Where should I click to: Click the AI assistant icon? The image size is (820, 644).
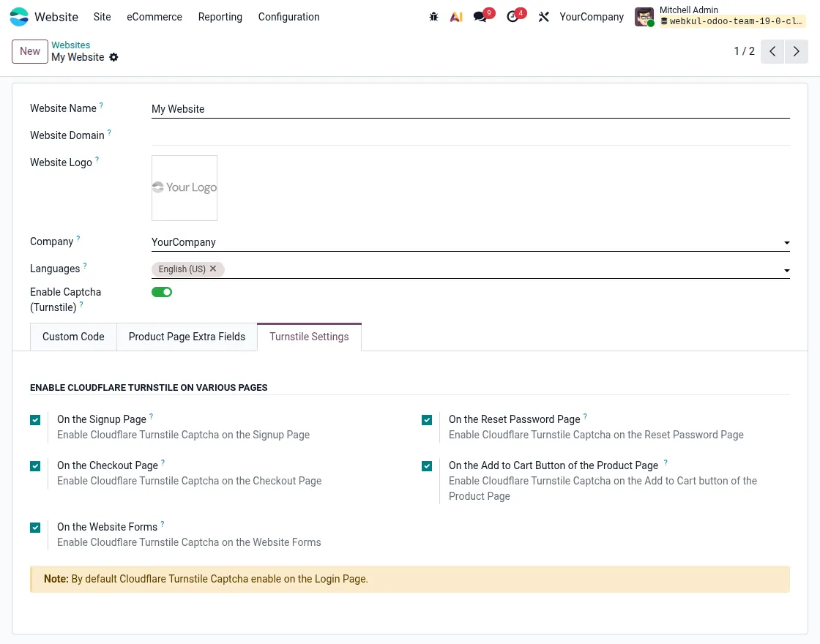coord(456,17)
